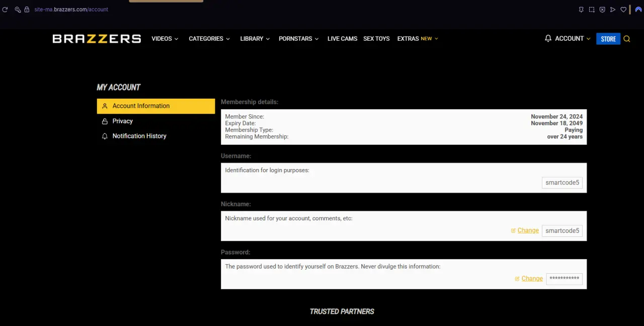Click the Username field showing smartcode5
644x326 pixels.
coord(562,183)
